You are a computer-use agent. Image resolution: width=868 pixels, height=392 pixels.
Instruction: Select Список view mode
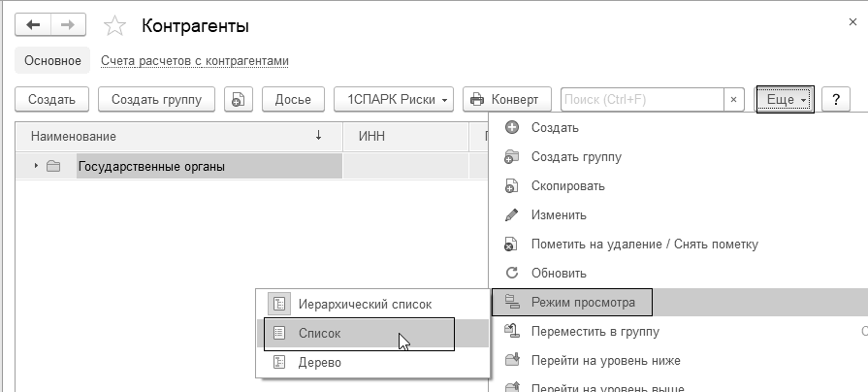(x=319, y=333)
